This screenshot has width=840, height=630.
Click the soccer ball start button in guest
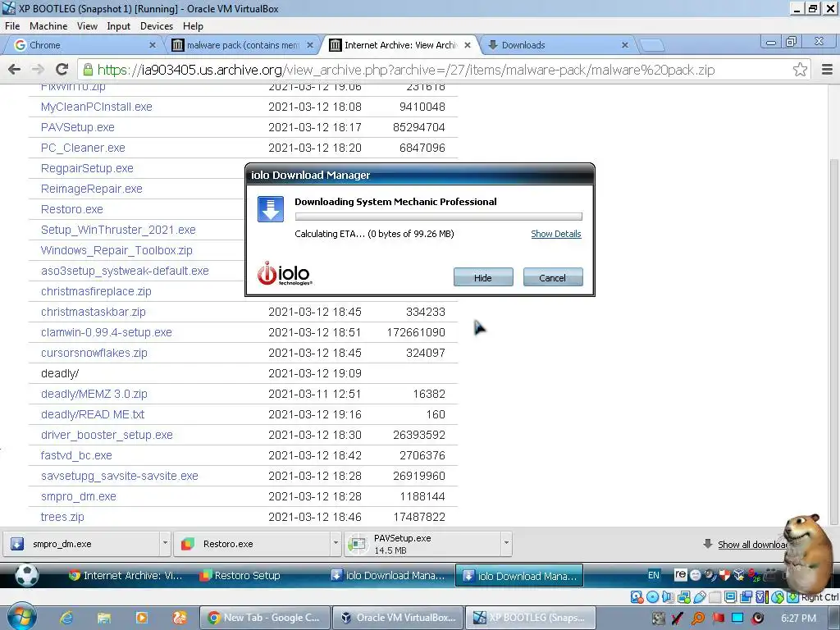click(27, 575)
